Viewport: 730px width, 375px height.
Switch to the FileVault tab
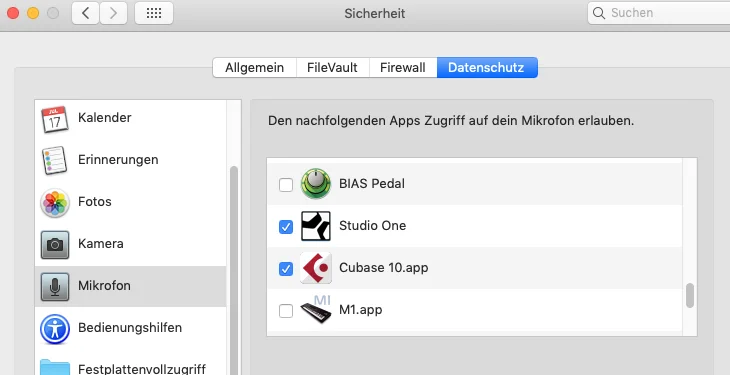pyautogui.click(x=332, y=68)
